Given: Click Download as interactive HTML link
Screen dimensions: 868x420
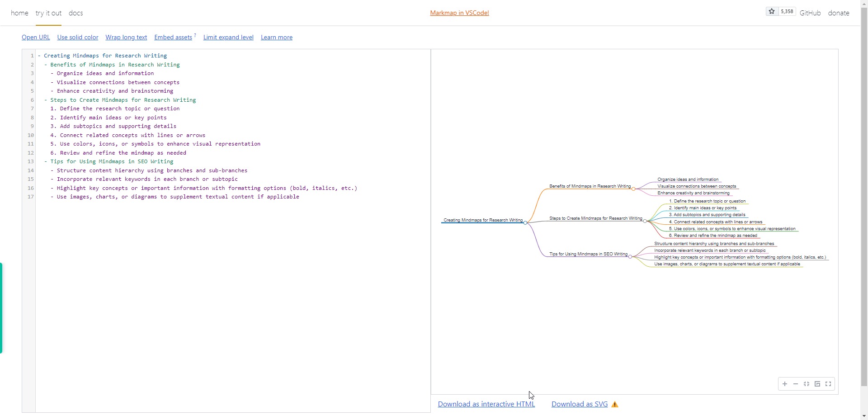Looking at the screenshot, I should tap(486, 404).
